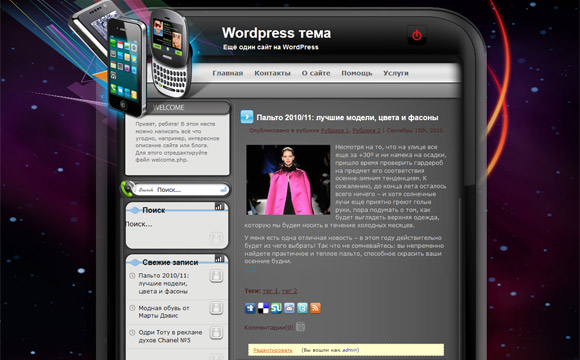Submit search with the blue enter arrow
Image resolution: width=580 pixels, height=360 pixels.
[223, 190]
